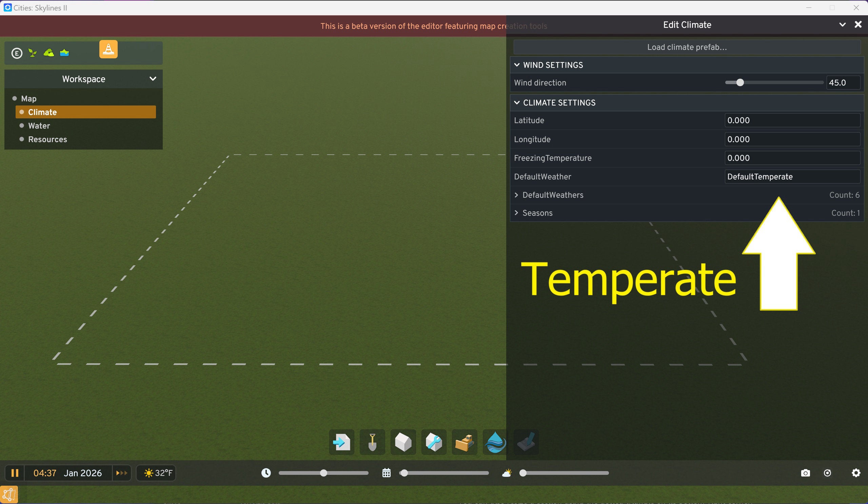
Task: Open the bulldozer tool
Action: pyautogui.click(x=464, y=442)
